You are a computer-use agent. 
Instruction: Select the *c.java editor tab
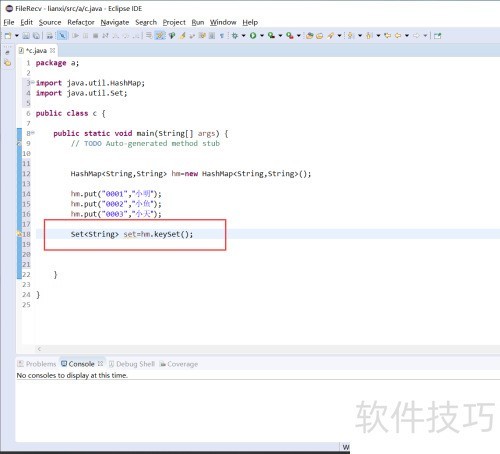36,50
